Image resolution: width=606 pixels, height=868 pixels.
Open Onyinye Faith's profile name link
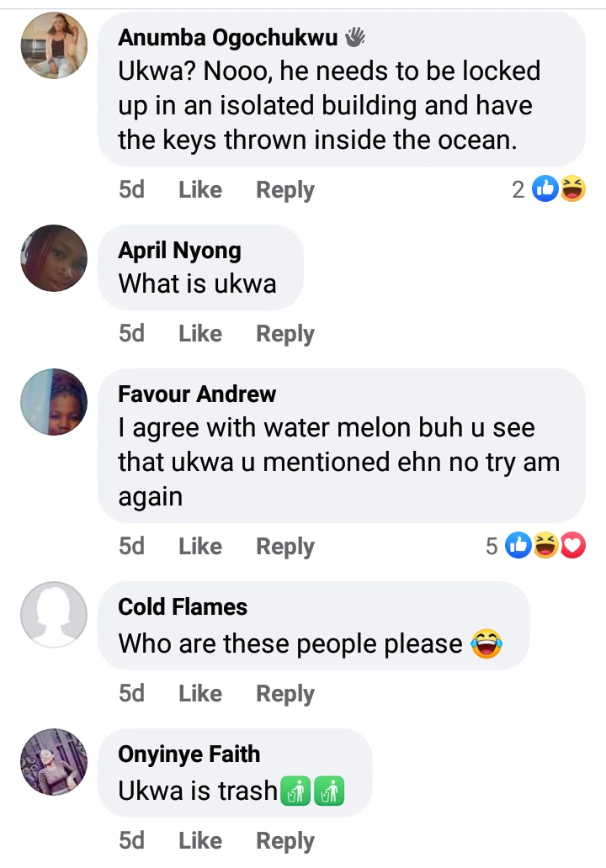pyautogui.click(x=189, y=754)
